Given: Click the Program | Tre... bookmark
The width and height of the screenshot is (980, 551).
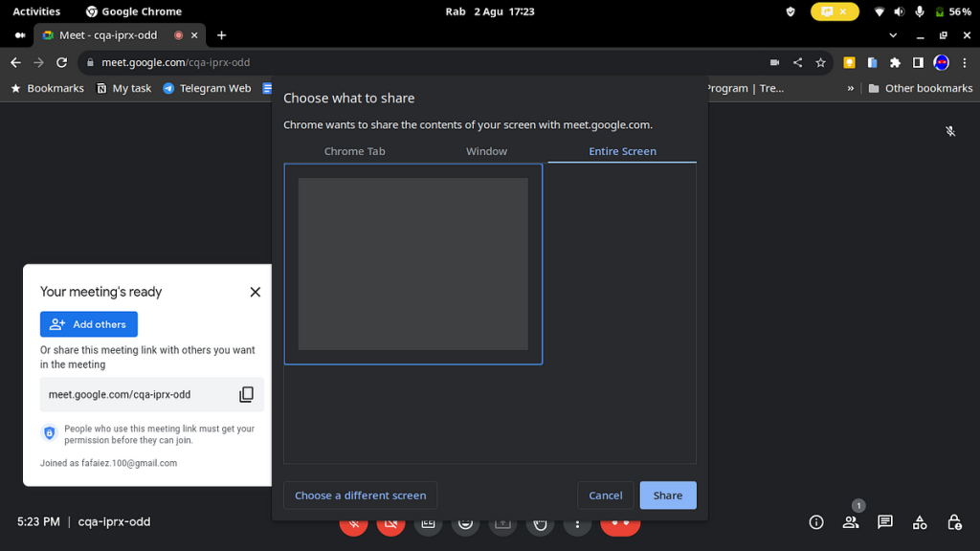Looking at the screenshot, I should pos(745,89).
